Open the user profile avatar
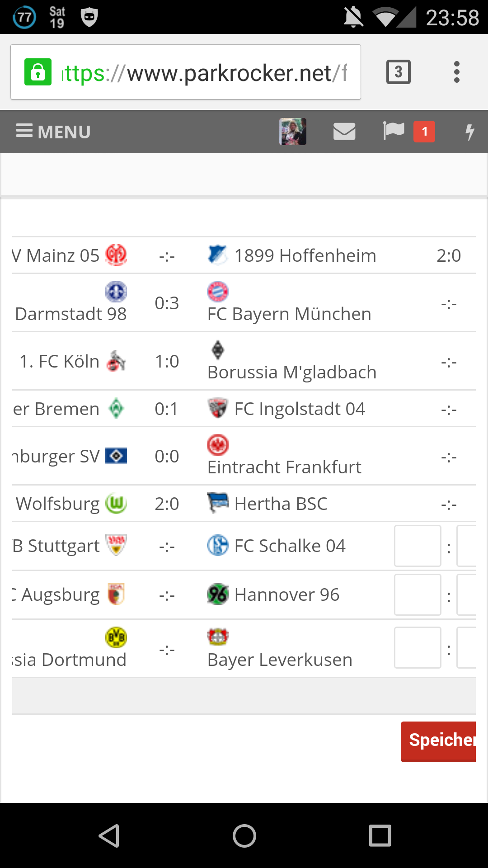 (x=293, y=132)
